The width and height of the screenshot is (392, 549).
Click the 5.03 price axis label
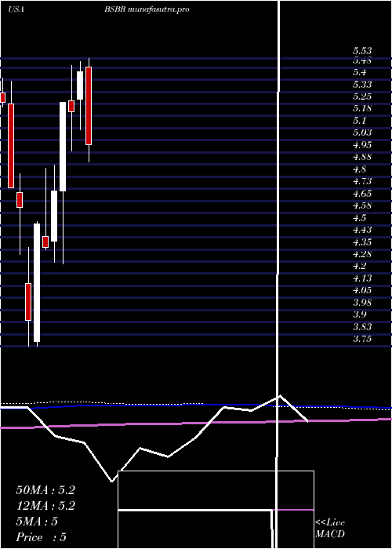(x=362, y=133)
